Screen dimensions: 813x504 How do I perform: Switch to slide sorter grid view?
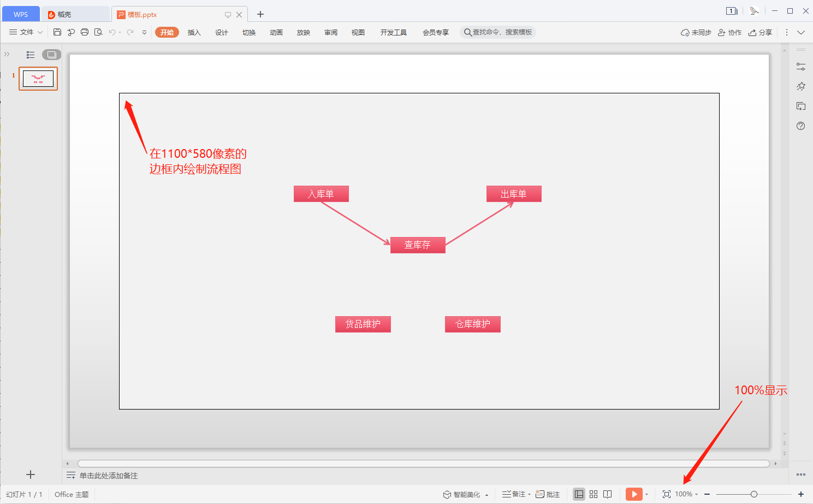tap(594, 494)
